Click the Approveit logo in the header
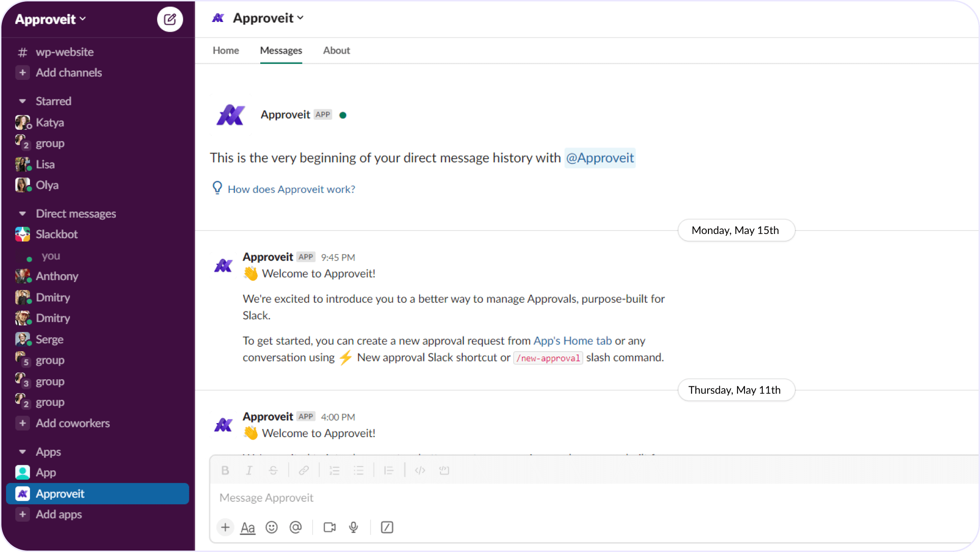 click(218, 18)
